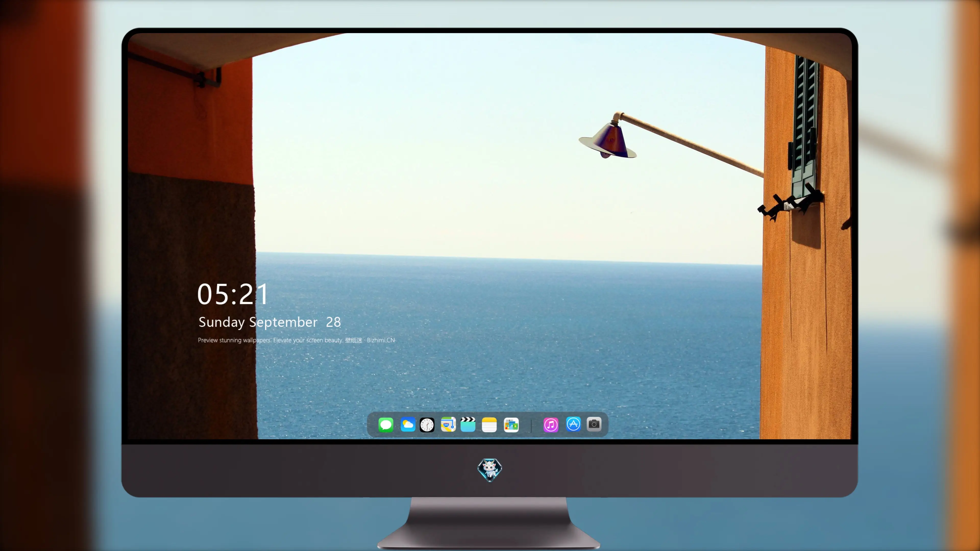Click the Bizhimi.CN wallpaper preview caption

click(x=297, y=340)
